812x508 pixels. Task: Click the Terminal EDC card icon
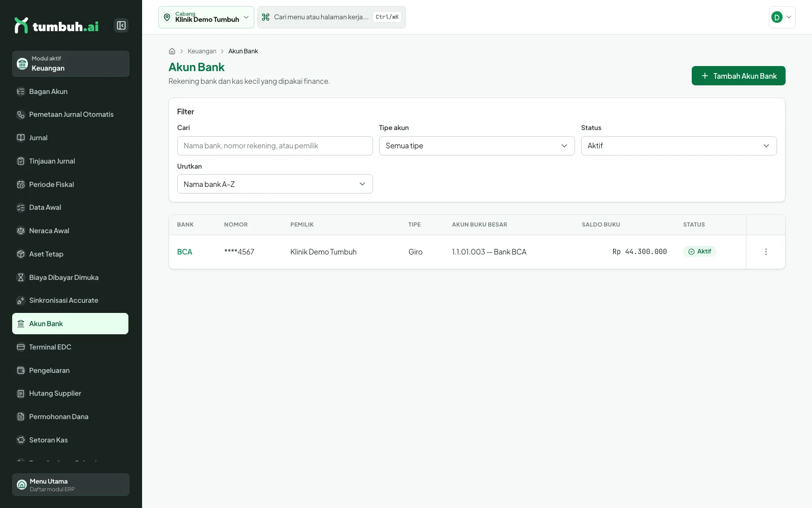click(21, 347)
